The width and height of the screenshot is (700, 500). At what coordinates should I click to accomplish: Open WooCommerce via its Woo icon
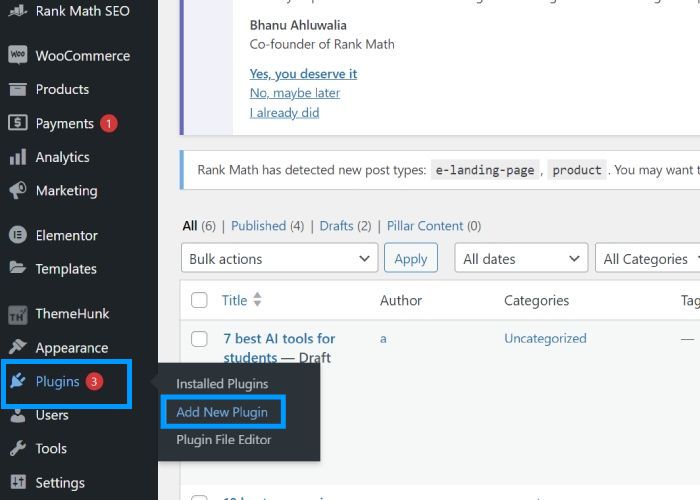coord(17,55)
